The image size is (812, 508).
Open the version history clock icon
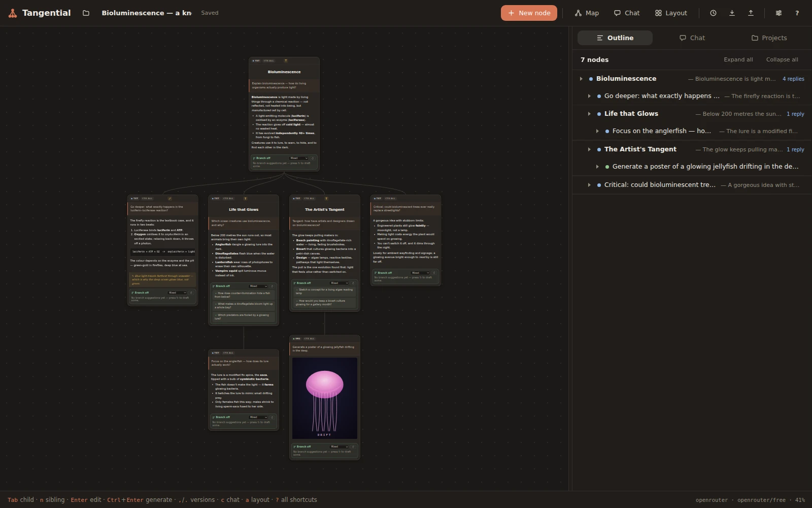click(713, 13)
